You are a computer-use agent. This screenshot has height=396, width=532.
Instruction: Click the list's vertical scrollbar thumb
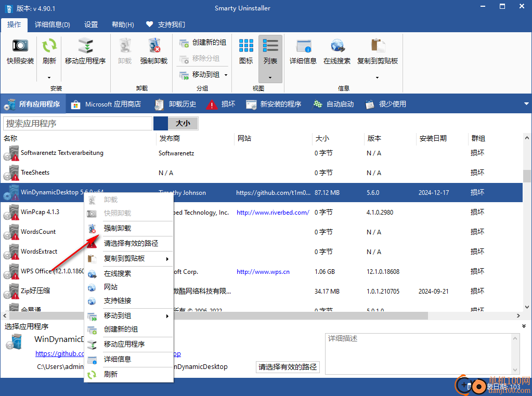(527, 176)
